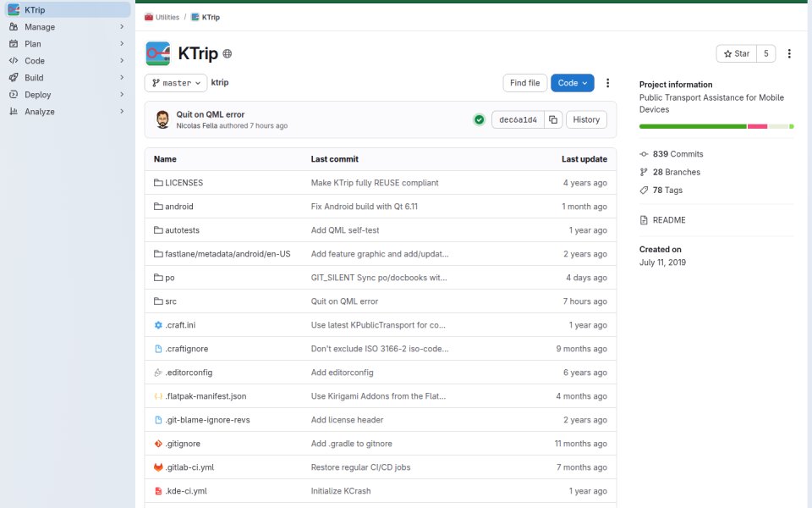This screenshot has height=508, width=812.
Task: Click the .editorconfig file icon
Action: 158,373
